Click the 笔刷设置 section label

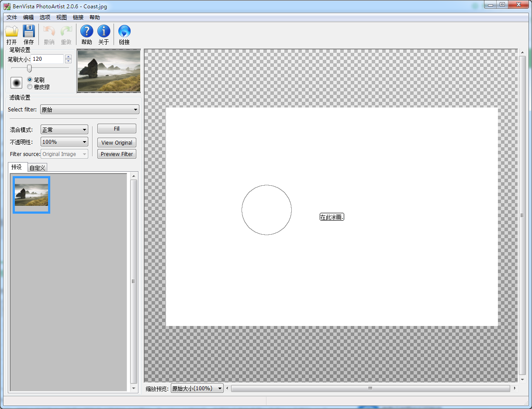click(20, 50)
